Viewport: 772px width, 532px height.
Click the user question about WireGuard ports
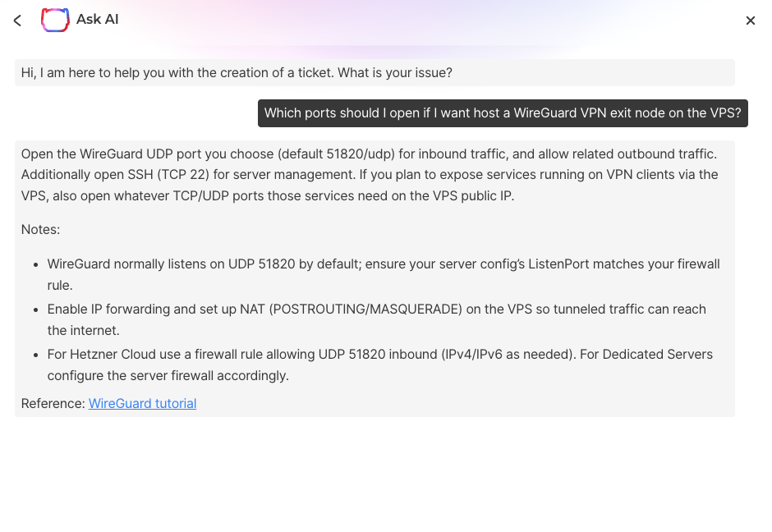pos(503,113)
